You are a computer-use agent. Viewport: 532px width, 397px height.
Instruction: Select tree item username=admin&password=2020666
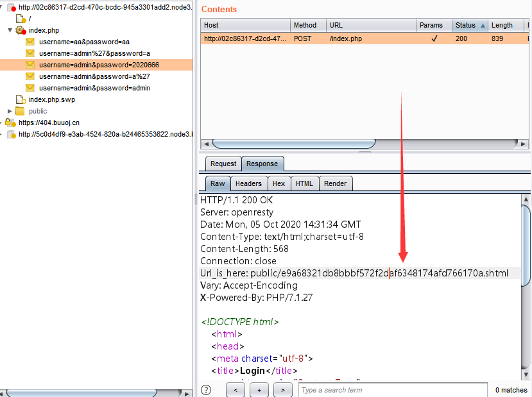99,65
